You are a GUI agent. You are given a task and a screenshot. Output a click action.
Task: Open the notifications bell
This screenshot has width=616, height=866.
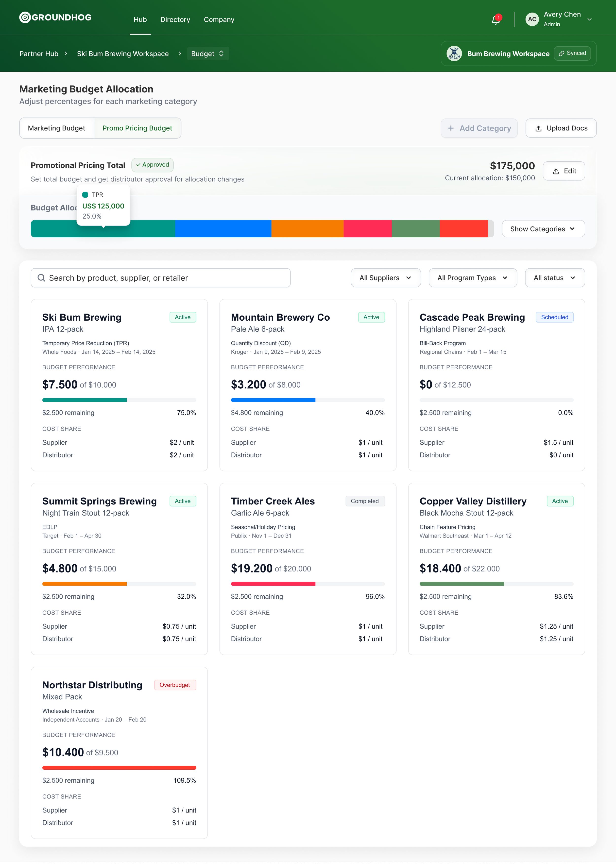pos(495,20)
